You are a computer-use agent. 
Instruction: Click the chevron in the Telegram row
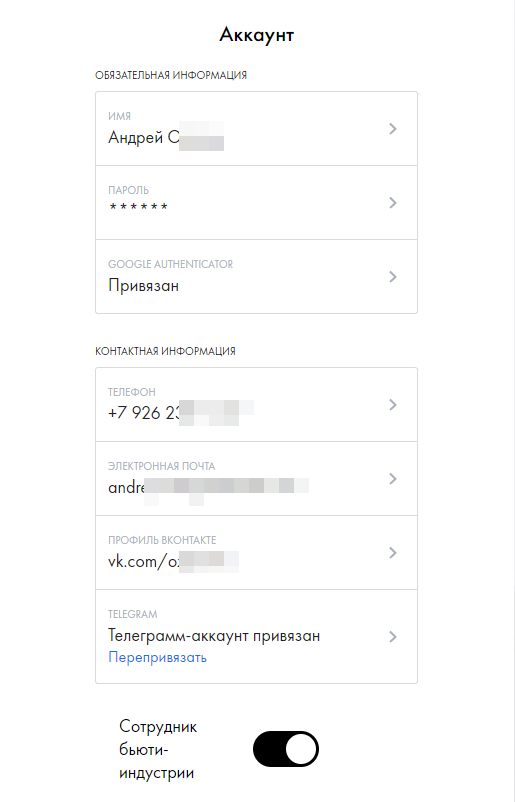[393, 637]
